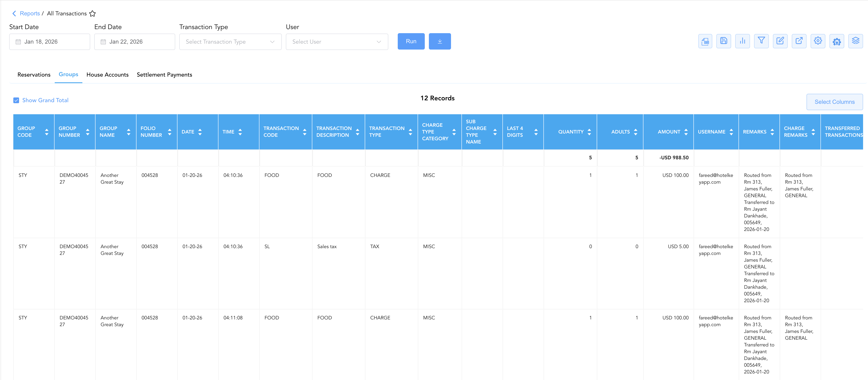Follow the Reports breadcrumb link
Viewport: 868px width, 380px height.
point(30,14)
